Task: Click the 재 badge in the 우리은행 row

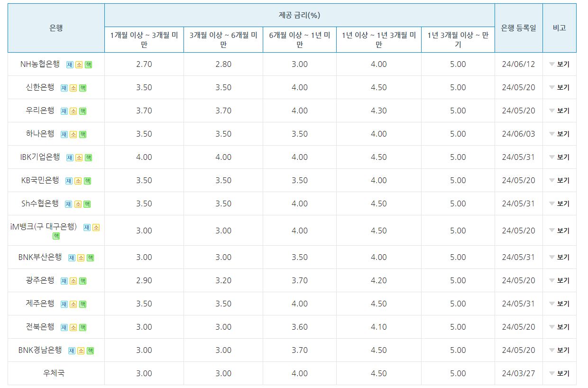Action: (64, 111)
